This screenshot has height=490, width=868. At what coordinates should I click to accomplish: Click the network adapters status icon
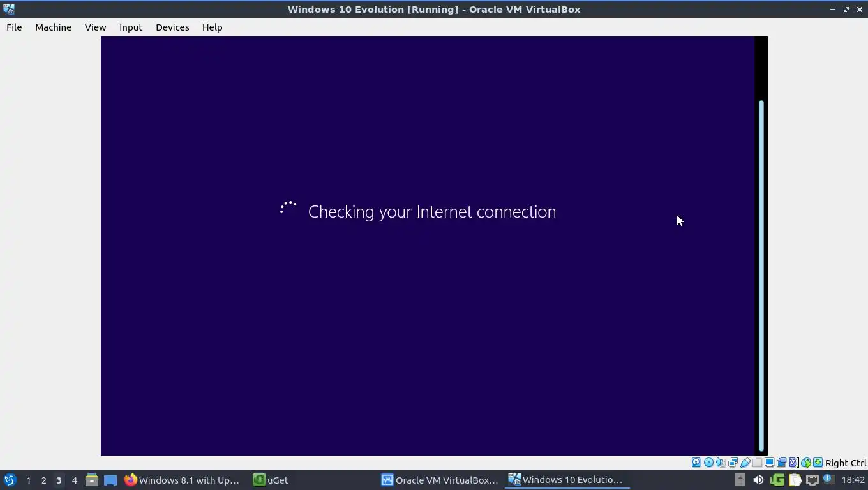point(733,463)
